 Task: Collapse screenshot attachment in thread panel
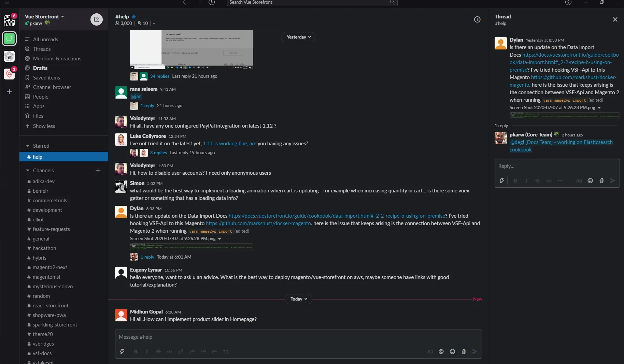pos(599,108)
